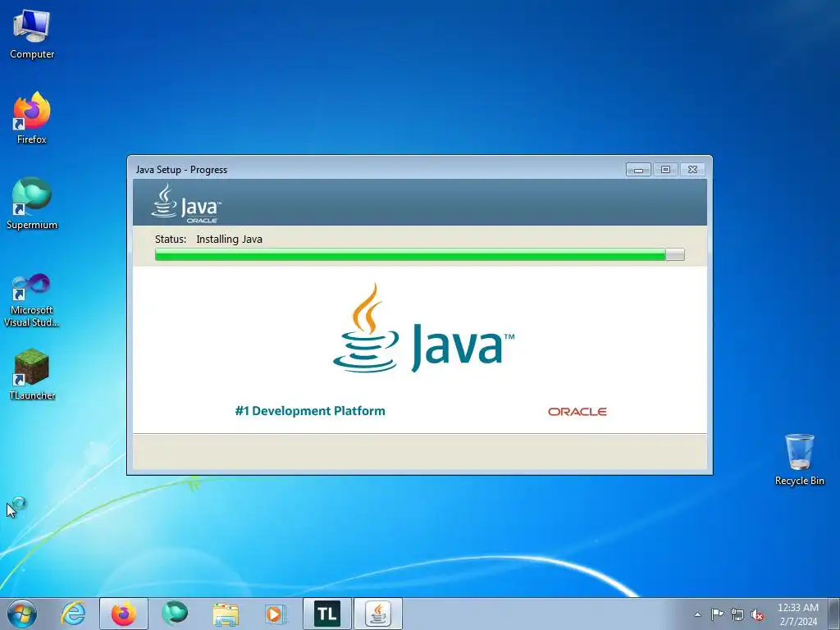Click the Show desktop strip at taskbar end

pyautogui.click(x=834, y=614)
